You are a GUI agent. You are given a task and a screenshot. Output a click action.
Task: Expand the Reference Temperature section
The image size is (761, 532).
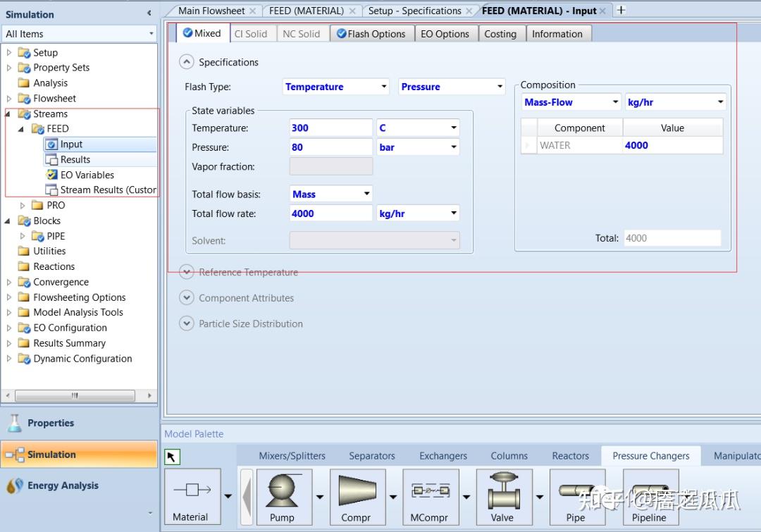click(x=187, y=272)
